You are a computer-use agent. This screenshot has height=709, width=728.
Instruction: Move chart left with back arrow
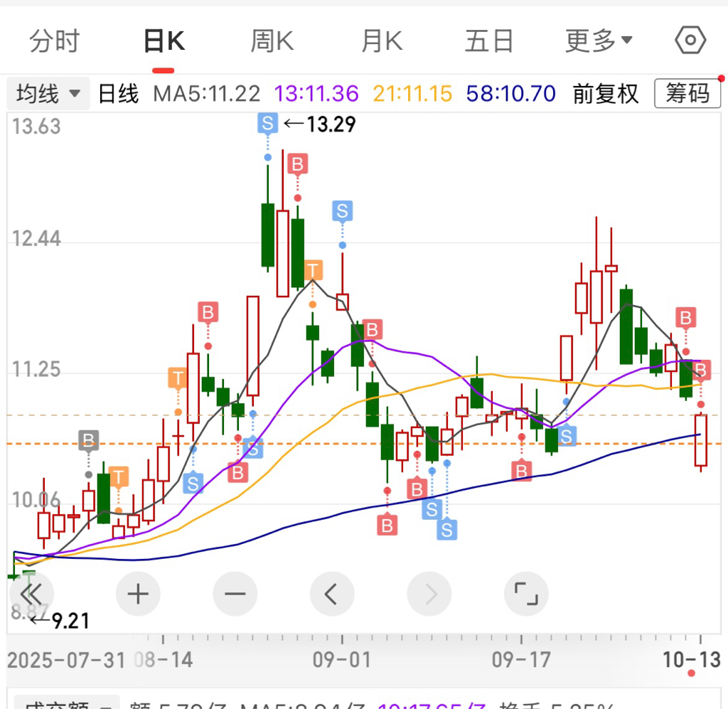[x=332, y=594]
